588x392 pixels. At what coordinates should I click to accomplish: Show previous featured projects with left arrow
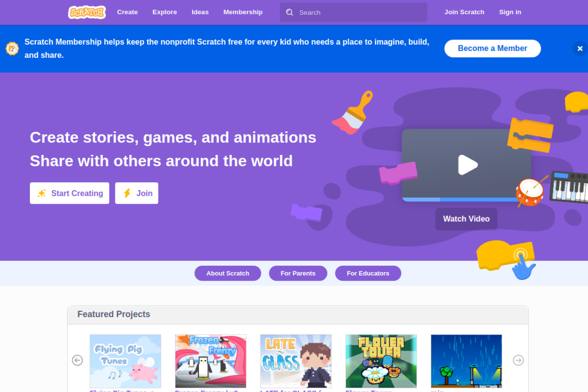pos(77,360)
